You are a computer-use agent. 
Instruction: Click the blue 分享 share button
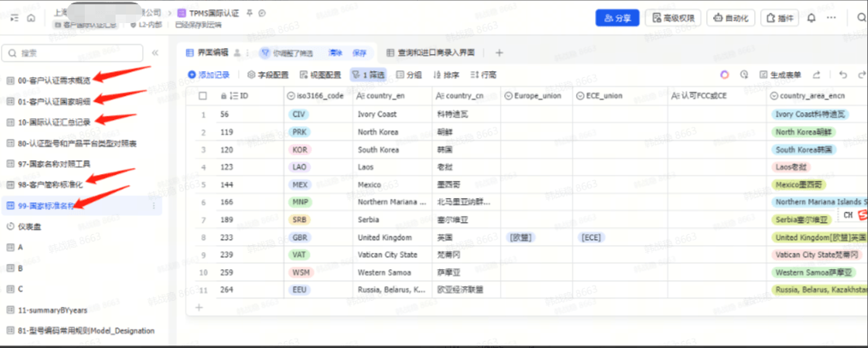(617, 18)
